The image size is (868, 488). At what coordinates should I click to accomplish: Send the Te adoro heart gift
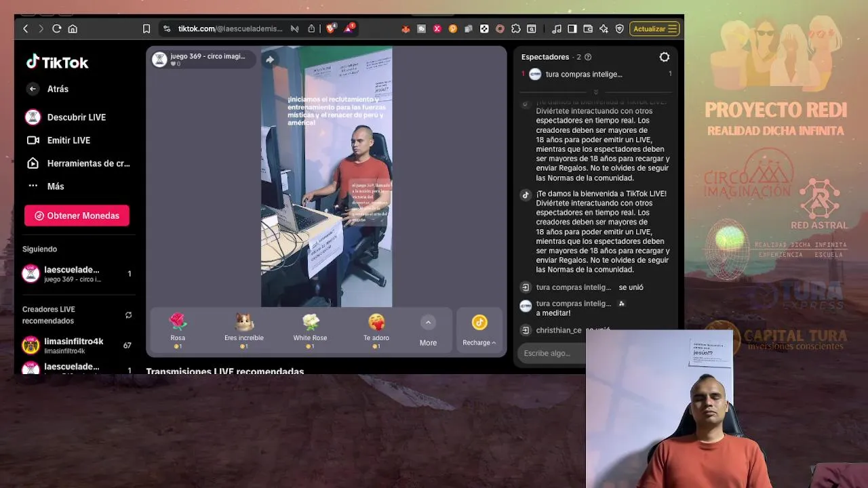click(376, 331)
